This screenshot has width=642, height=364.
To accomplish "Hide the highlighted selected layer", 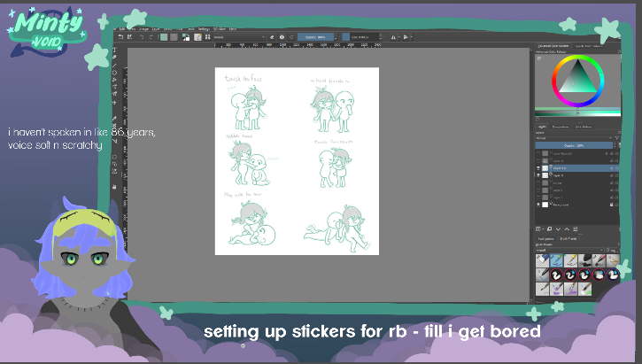I will pyautogui.click(x=538, y=168).
